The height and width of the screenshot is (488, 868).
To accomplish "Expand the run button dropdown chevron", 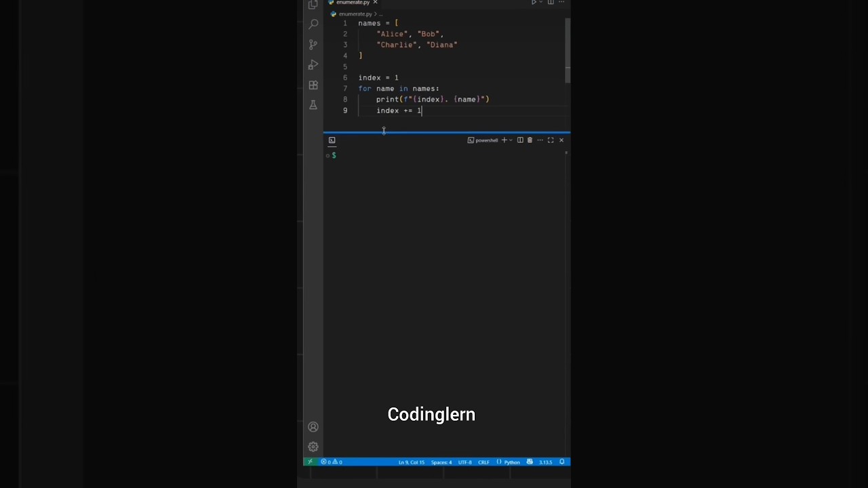I will 541,3.
